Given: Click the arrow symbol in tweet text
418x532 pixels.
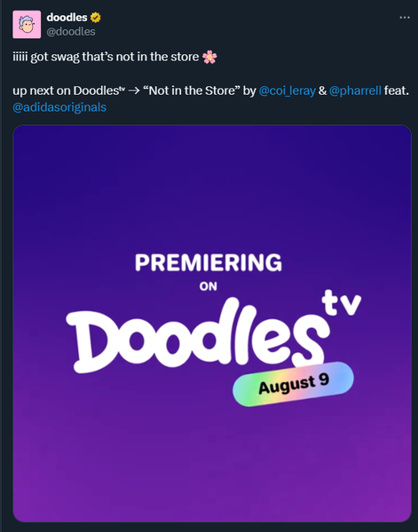Looking at the screenshot, I should pyautogui.click(x=134, y=91).
